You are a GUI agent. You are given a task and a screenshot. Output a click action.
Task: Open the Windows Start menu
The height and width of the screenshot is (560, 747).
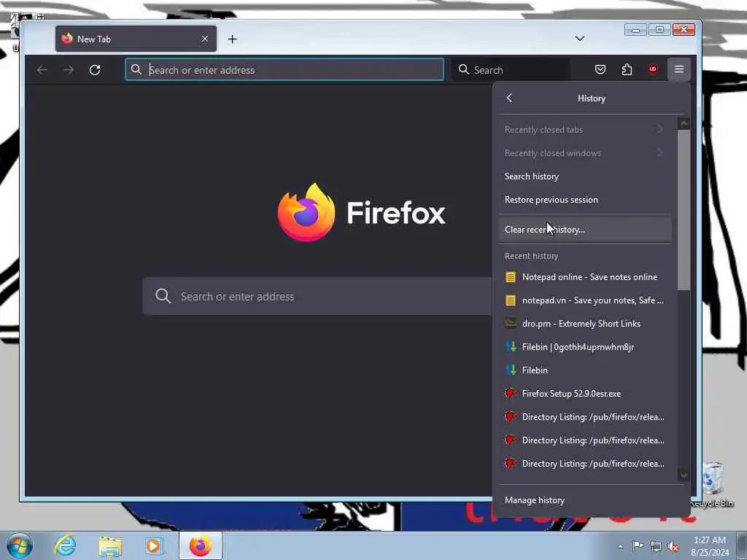point(20,545)
